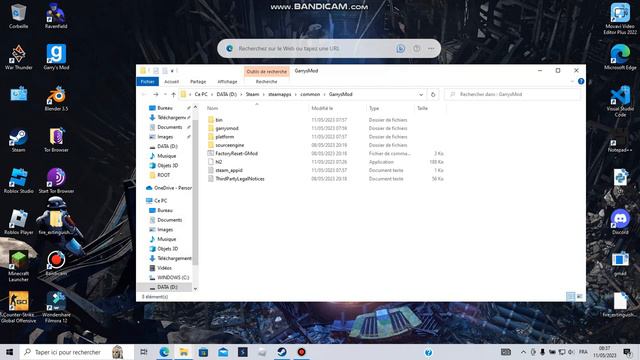Image resolution: width=640 pixels, height=360 pixels.
Task: Open the Steam desktop shortcut
Action: pos(18,140)
